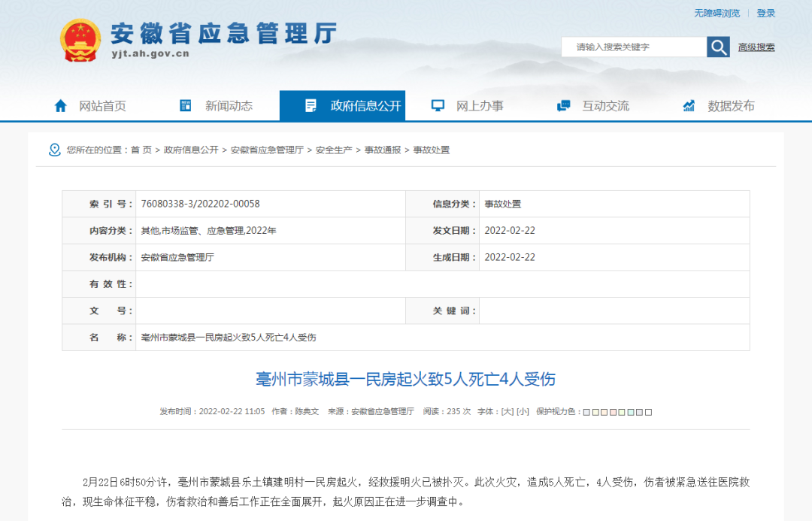The image size is (812, 521).
Task: Open 高级搜索 advanced search
Action: [756, 47]
